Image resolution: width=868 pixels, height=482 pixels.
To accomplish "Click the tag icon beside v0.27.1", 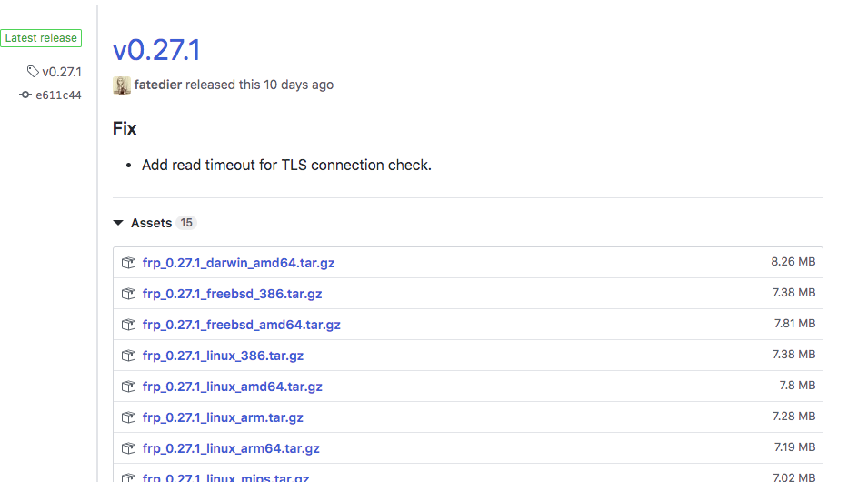I will coord(33,72).
